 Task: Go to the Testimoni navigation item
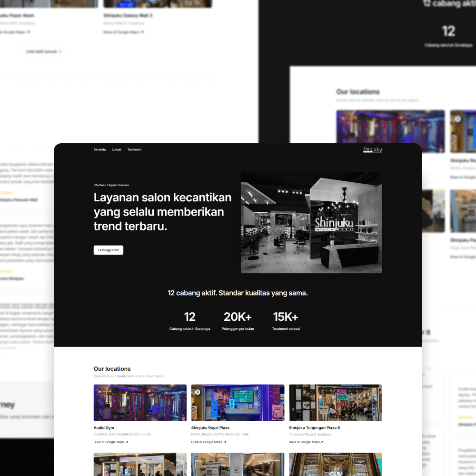point(134,149)
